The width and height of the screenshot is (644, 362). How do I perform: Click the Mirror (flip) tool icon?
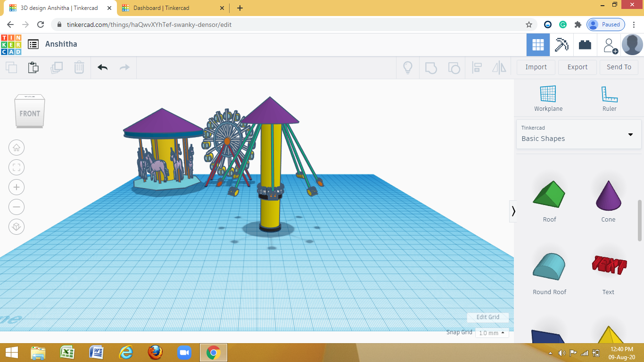pos(499,67)
